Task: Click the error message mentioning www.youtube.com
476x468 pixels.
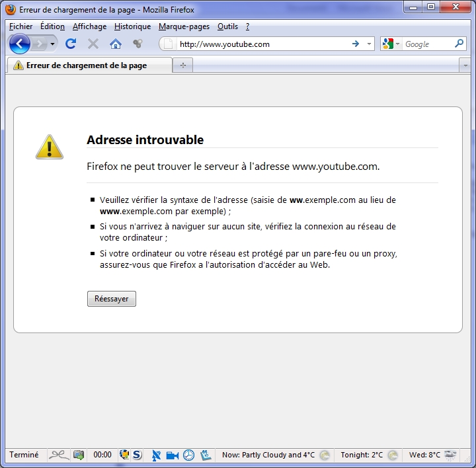Action: 233,167
